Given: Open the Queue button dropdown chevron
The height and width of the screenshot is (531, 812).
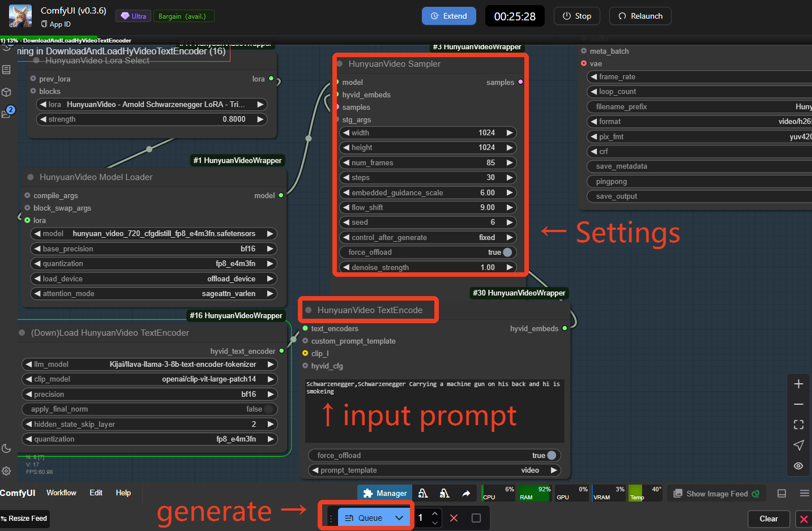Looking at the screenshot, I should 399,518.
